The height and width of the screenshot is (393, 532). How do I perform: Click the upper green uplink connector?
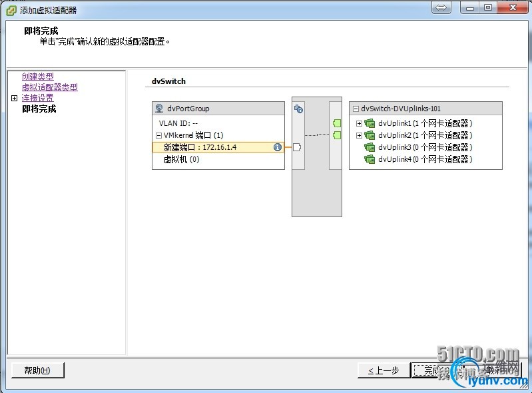[337, 123]
